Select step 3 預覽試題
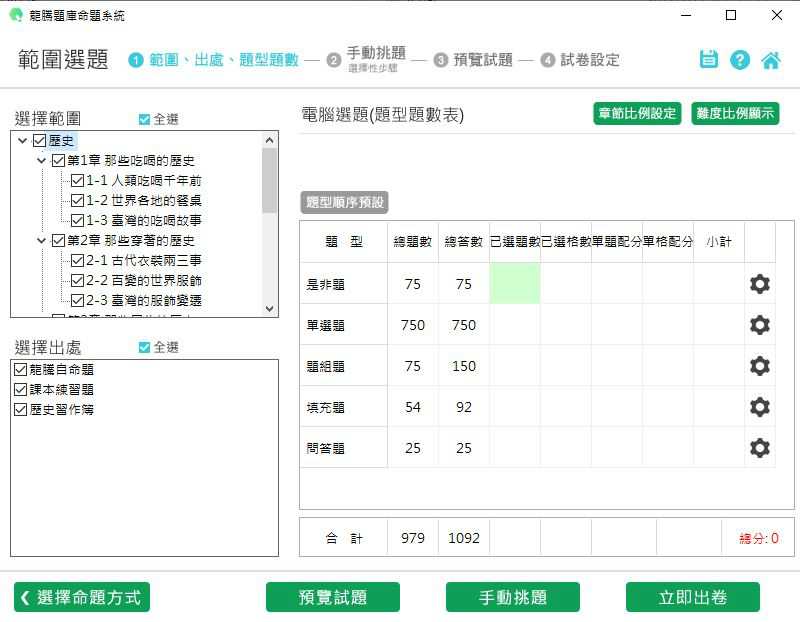The image size is (800, 622). click(x=473, y=60)
